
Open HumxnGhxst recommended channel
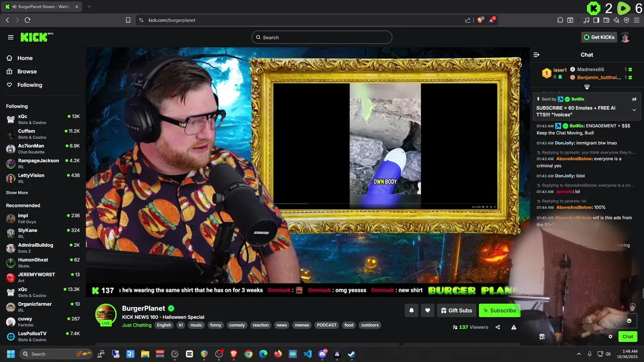coord(43,262)
